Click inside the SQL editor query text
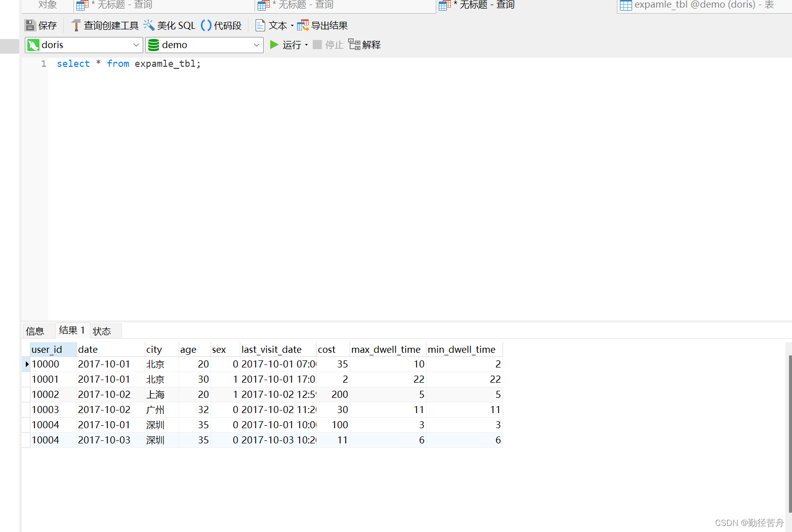The height and width of the screenshot is (532, 792). 129,64
